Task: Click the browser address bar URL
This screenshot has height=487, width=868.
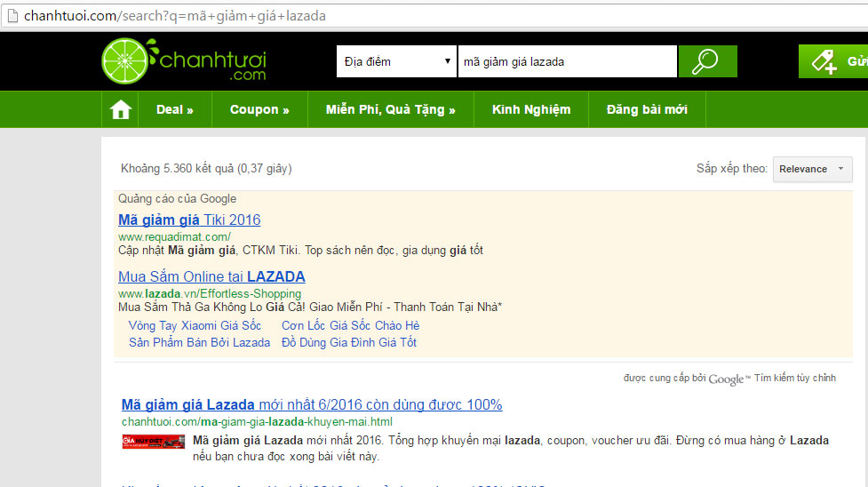Action: (175, 15)
